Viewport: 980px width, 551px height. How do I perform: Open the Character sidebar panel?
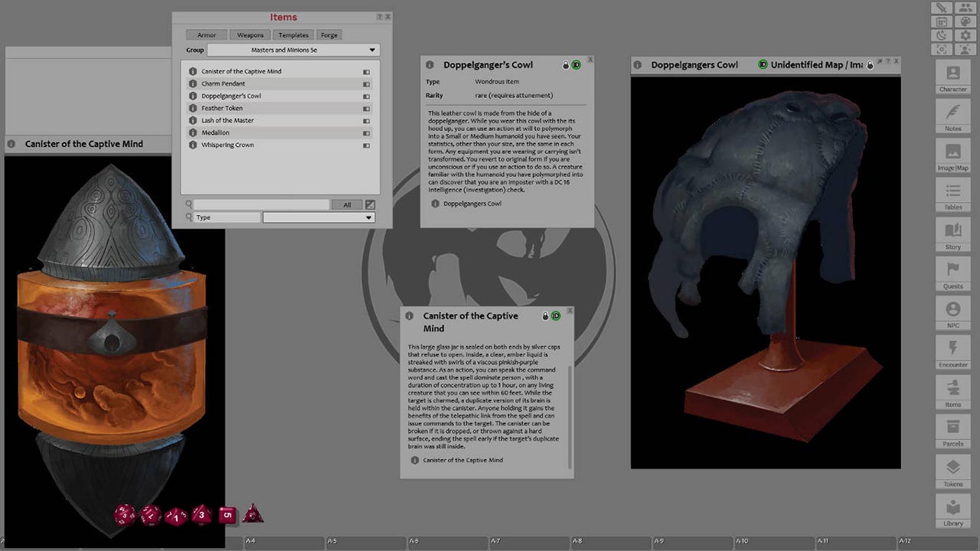coord(952,80)
